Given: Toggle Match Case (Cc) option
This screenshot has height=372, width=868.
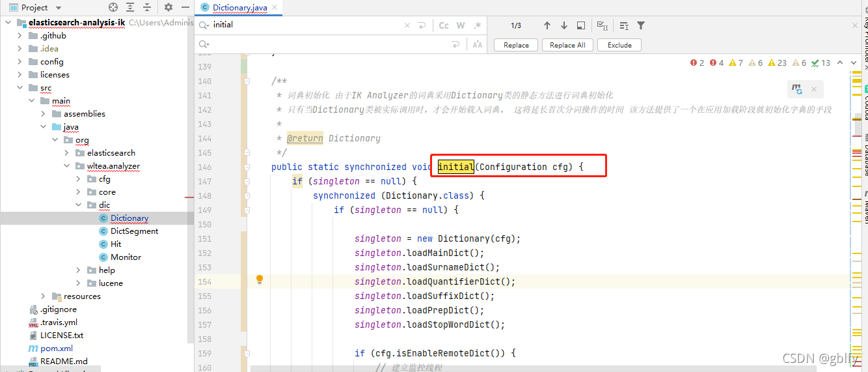Looking at the screenshot, I should pyautogui.click(x=444, y=25).
